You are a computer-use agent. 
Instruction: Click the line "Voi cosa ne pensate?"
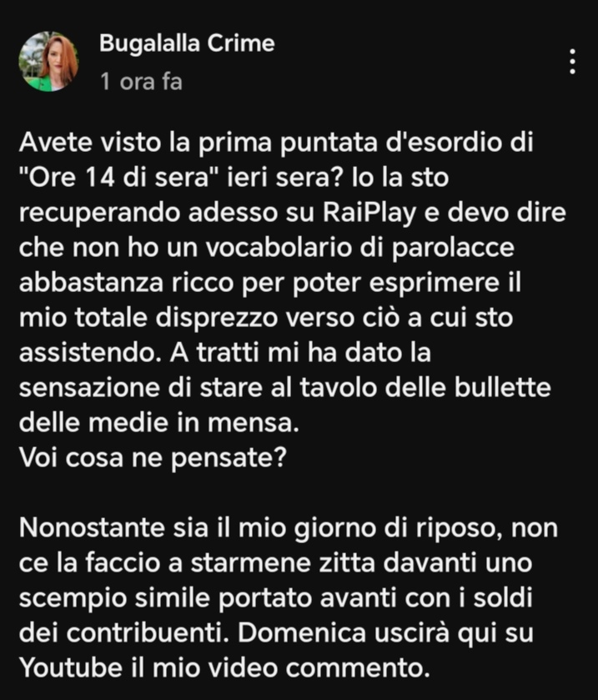tap(153, 458)
